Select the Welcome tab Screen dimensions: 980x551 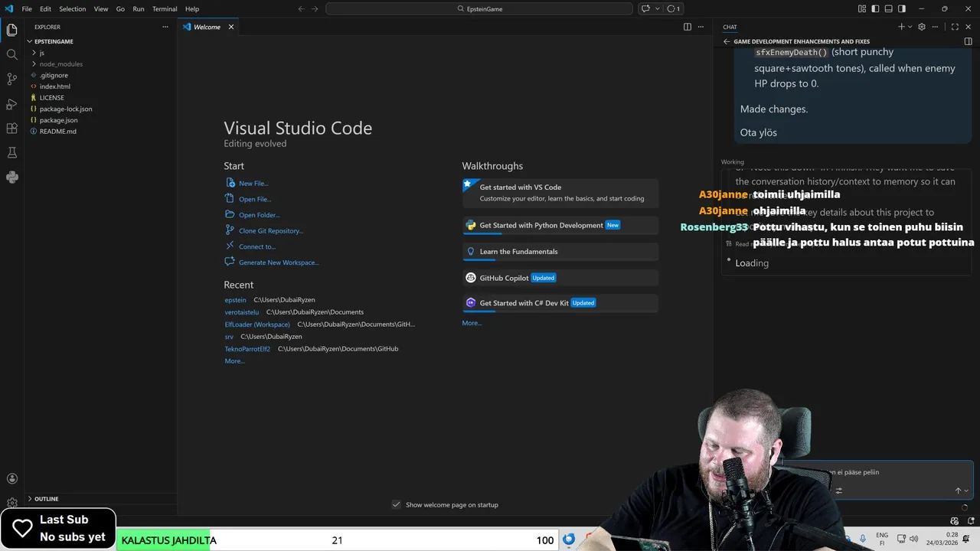tap(207, 27)
